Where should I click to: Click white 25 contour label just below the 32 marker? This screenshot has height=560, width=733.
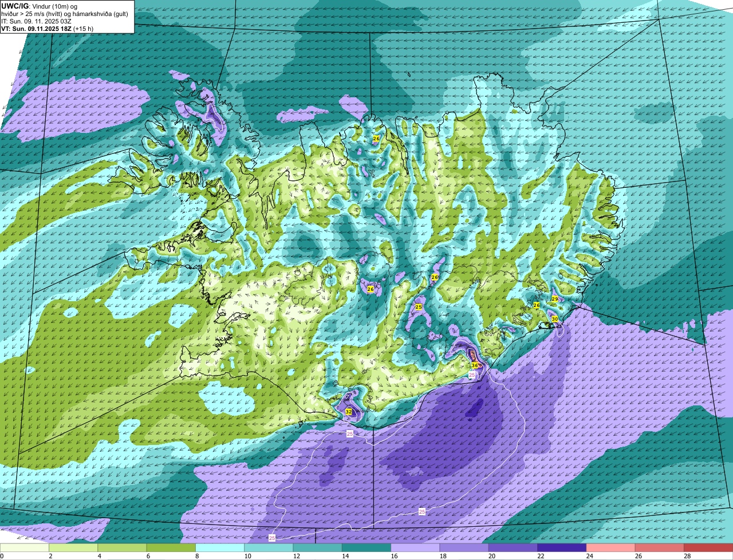coord(350,435)
